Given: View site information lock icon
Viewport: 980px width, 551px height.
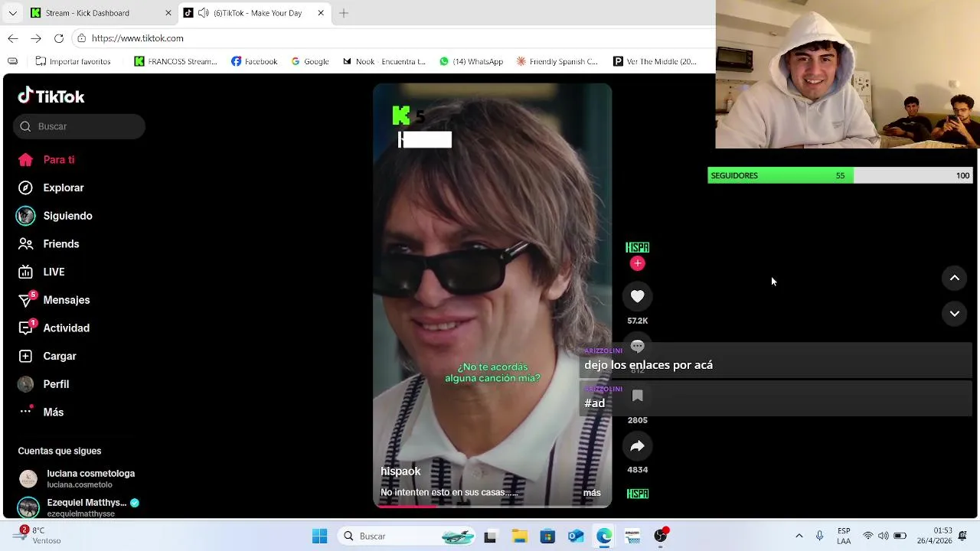Looking at the screenshot, I should [x=81, y=38].
